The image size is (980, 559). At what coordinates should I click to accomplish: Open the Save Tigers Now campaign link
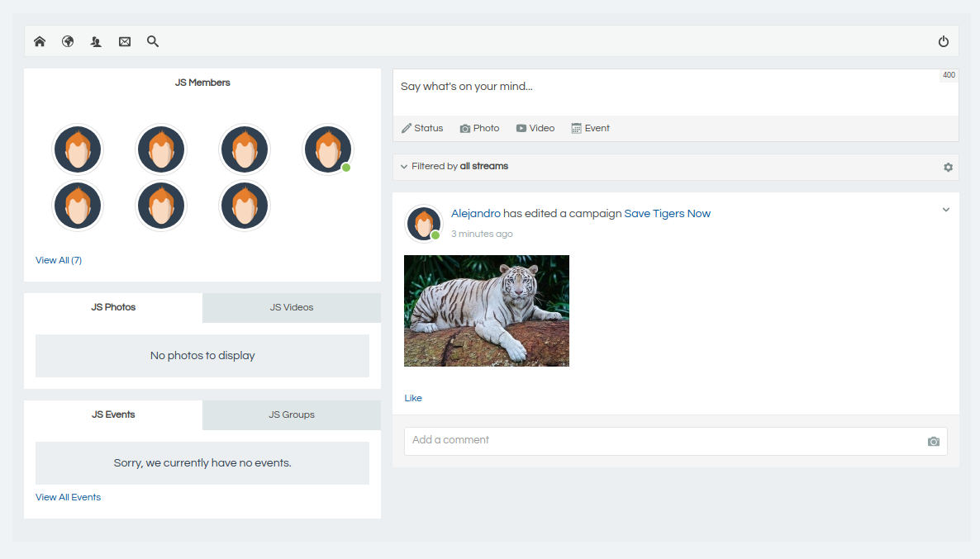667,213
